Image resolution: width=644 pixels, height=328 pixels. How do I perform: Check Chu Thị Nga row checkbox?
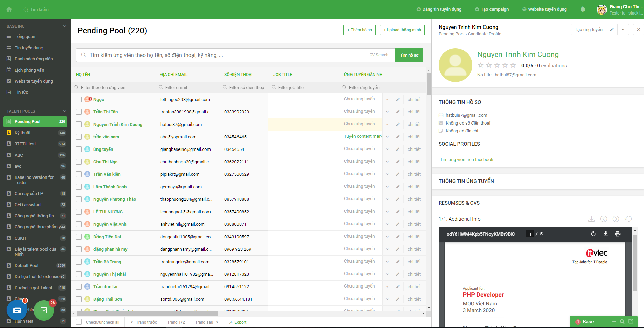pyautogui.click(x=79, y=162)
